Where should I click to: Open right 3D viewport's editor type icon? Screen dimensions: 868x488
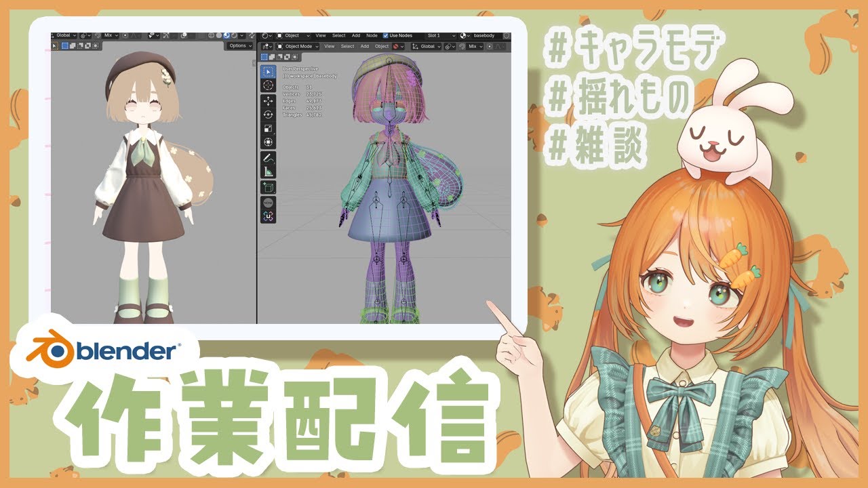click(x=267, y=46)
